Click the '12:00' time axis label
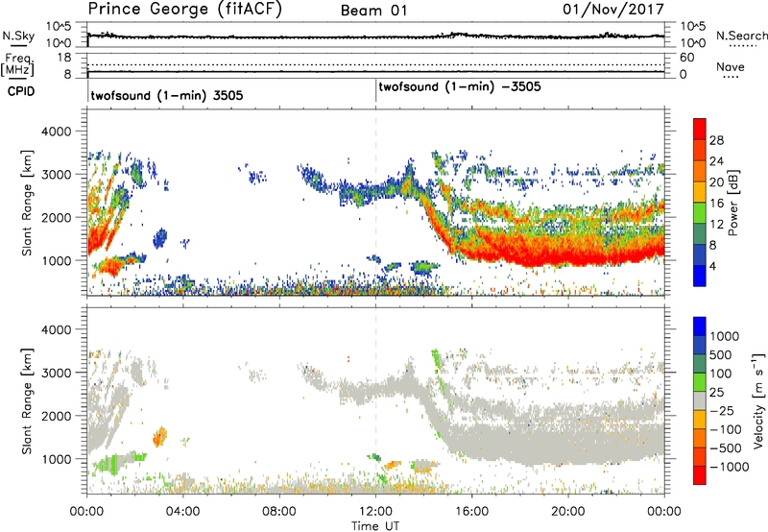768x532 pixels. tap(375, 512)
